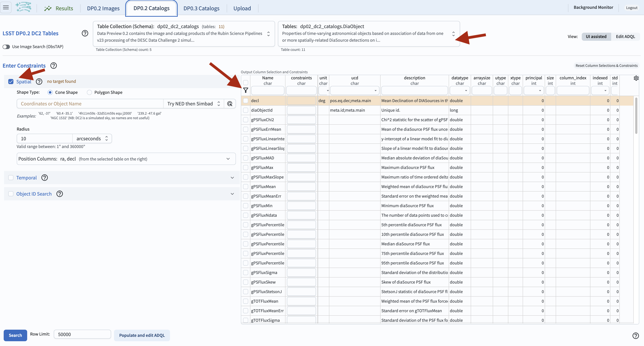Switch to DP0.3 Catalogs tab
The image size is (644, 346).
[201, 8]
